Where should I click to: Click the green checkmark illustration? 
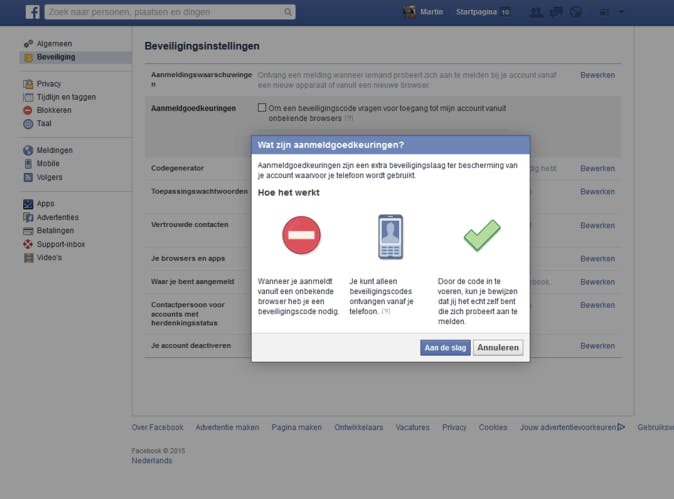pos(482,235)
